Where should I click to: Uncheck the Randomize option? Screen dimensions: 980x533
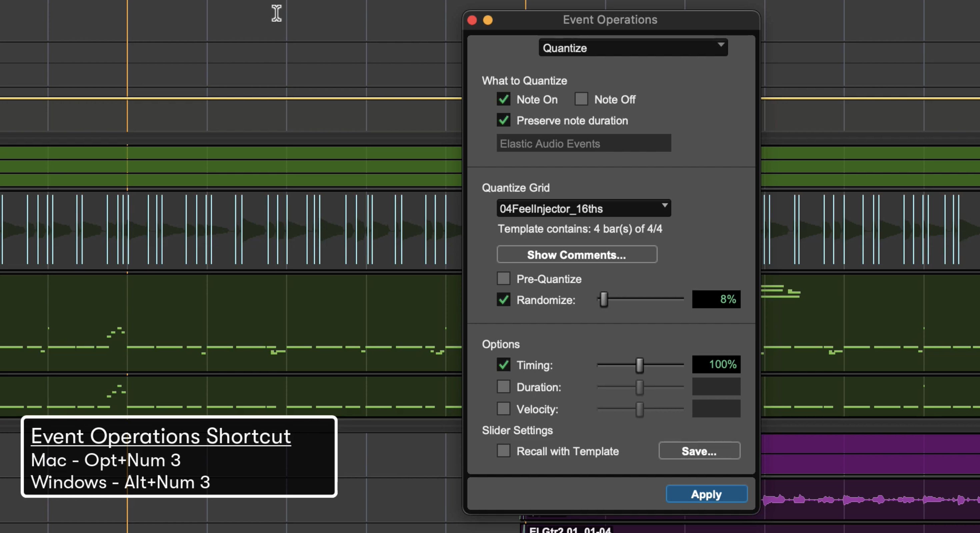coord(503,300)
